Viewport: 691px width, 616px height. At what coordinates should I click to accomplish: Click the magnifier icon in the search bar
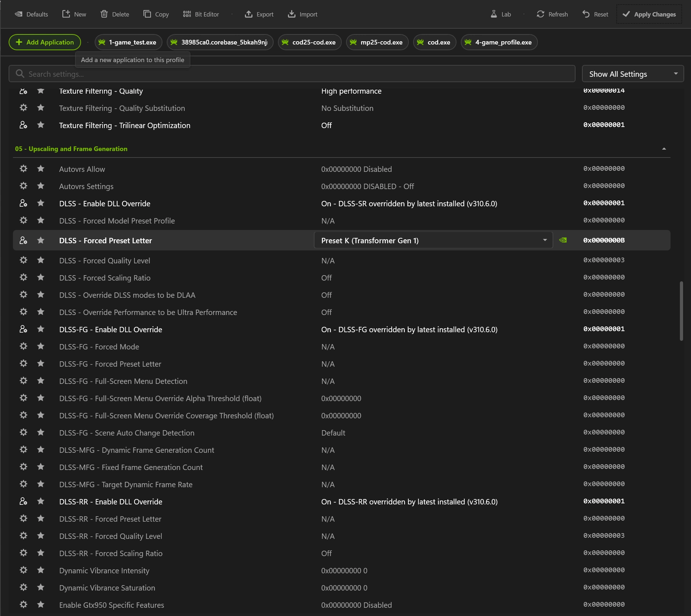tap(20, 74)
